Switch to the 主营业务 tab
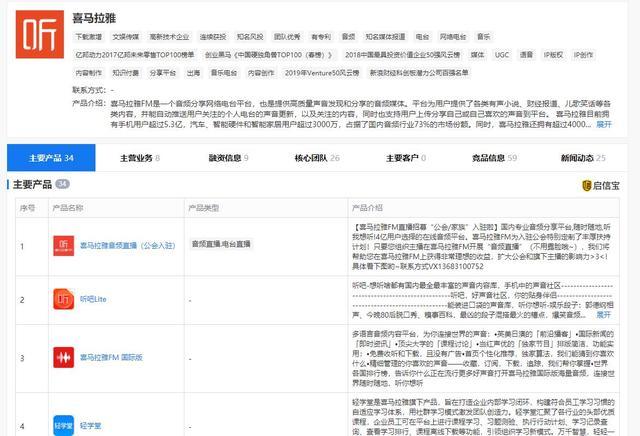The width and height of the screenshot is (640, 436). point(140,158)
